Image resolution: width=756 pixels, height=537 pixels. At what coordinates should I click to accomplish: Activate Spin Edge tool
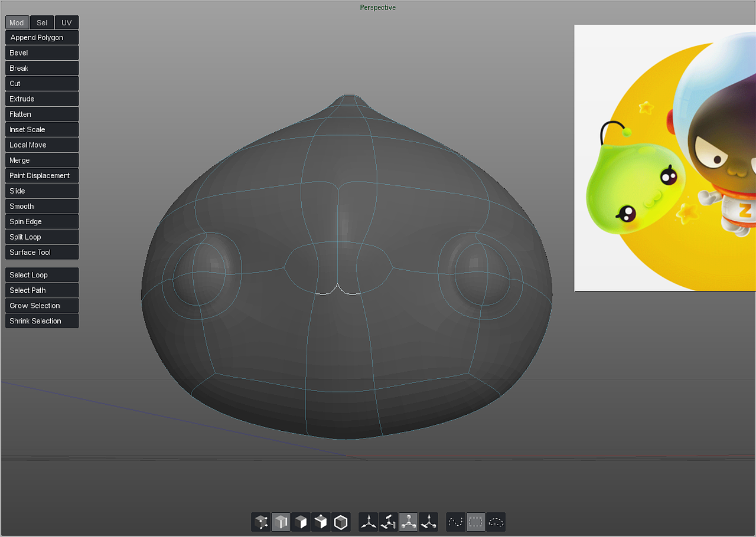pos(42,222)
